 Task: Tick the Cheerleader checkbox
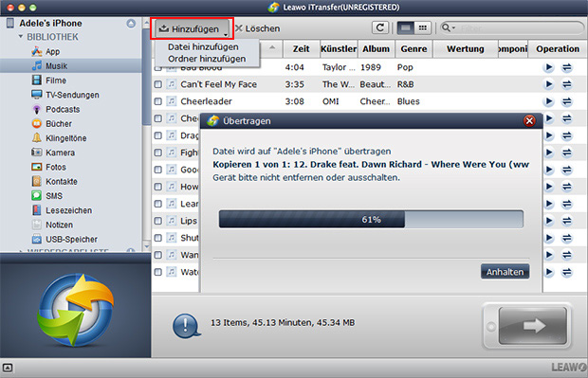(157, 101)
